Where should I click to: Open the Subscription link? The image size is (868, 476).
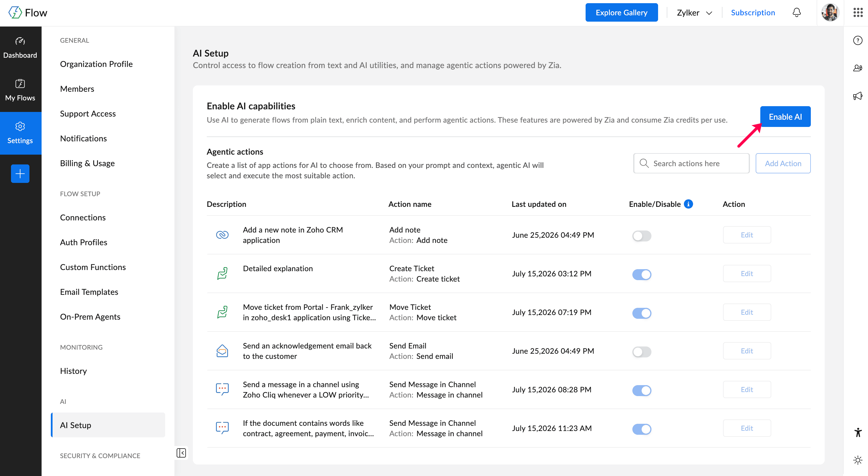coord(753,12)
